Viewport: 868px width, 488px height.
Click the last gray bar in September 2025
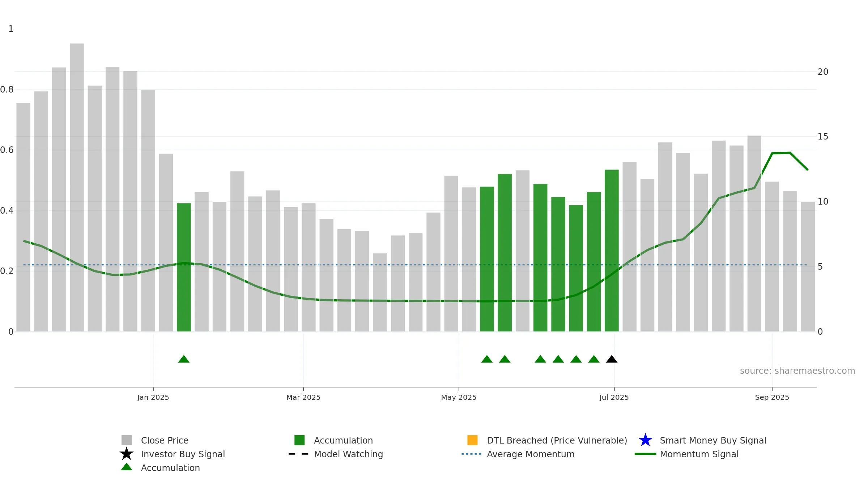point(808,266)
